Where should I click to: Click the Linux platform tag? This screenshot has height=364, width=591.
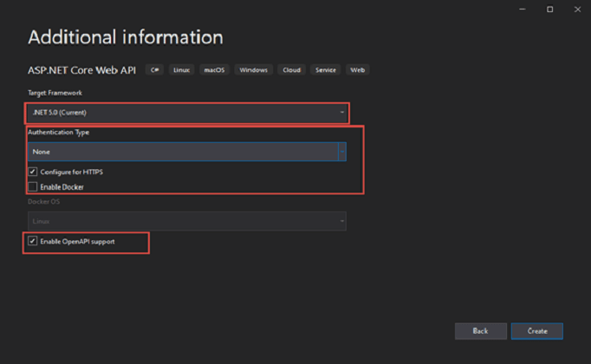click(183, 69)
